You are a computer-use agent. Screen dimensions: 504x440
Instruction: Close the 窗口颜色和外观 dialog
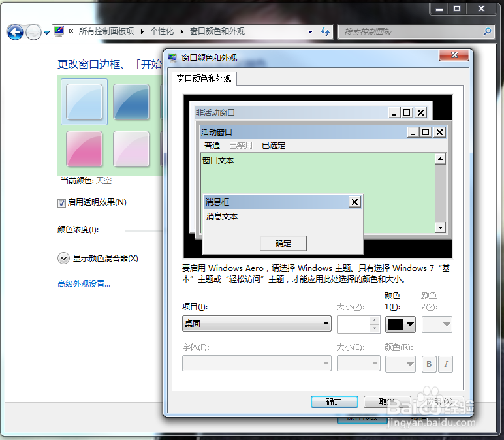pyautogui.click(x=454, y=55)
